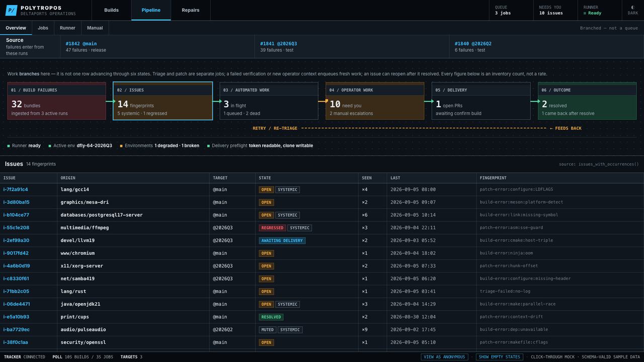Open issue i-ba7729ec
This screenshot has width=644, height=362.
click(17, 329)
